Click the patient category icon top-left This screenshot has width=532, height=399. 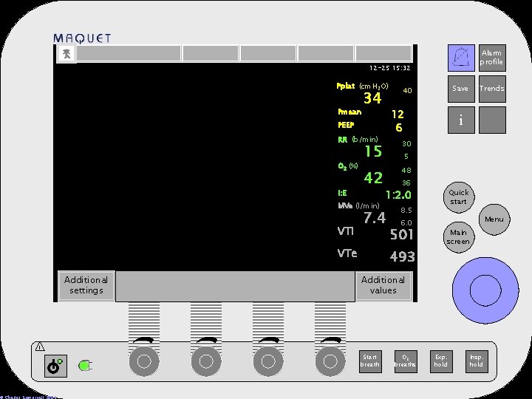pos(66,54)
